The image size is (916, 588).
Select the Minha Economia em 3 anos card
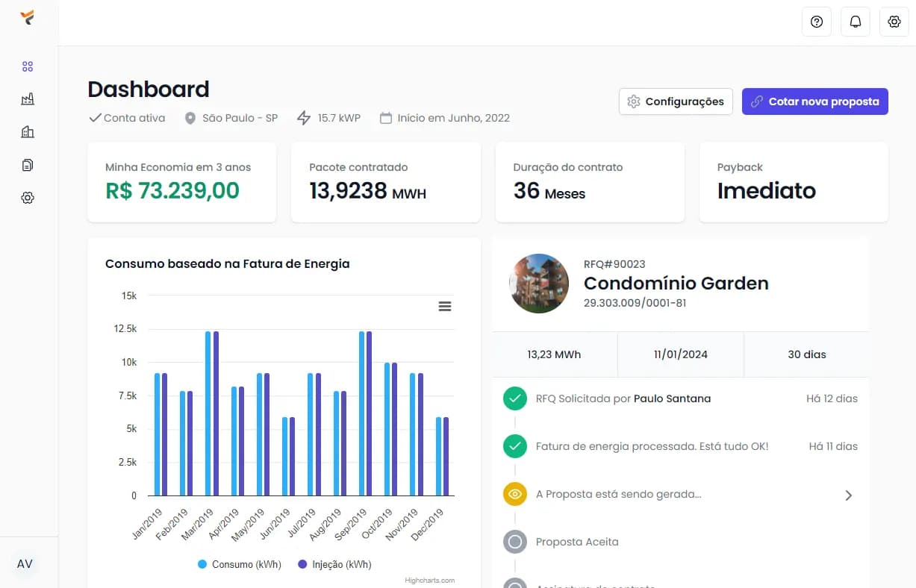coord(182,182)
